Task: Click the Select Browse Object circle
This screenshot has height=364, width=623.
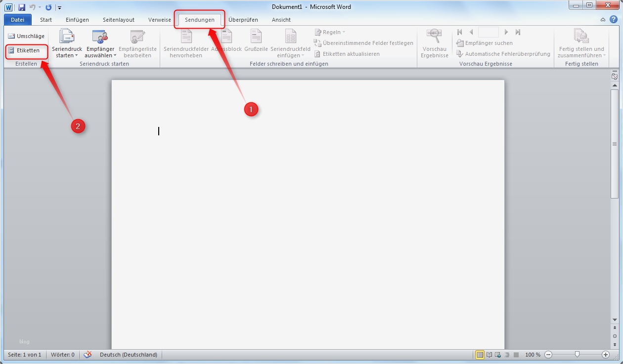Action: click(615, 336)
